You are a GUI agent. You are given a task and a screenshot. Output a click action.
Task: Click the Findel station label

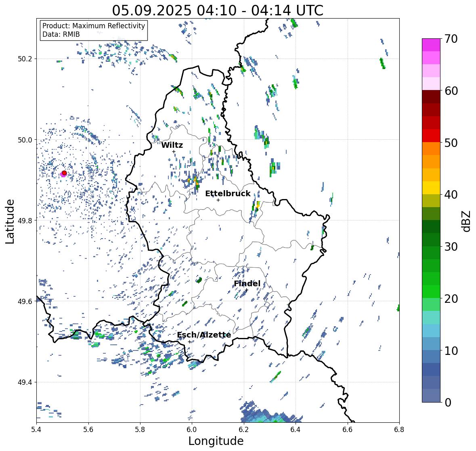247,284
